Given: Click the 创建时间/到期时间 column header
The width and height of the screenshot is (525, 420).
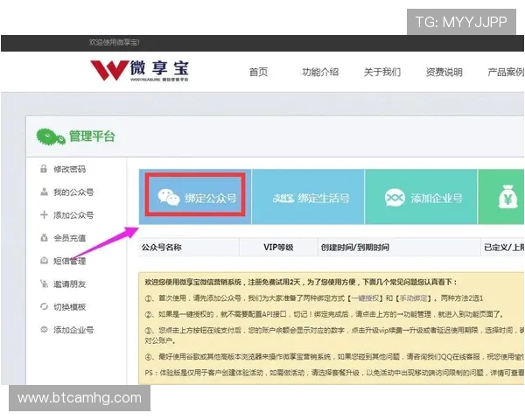Looking at the screenshot, I should (x=355, y=248).
